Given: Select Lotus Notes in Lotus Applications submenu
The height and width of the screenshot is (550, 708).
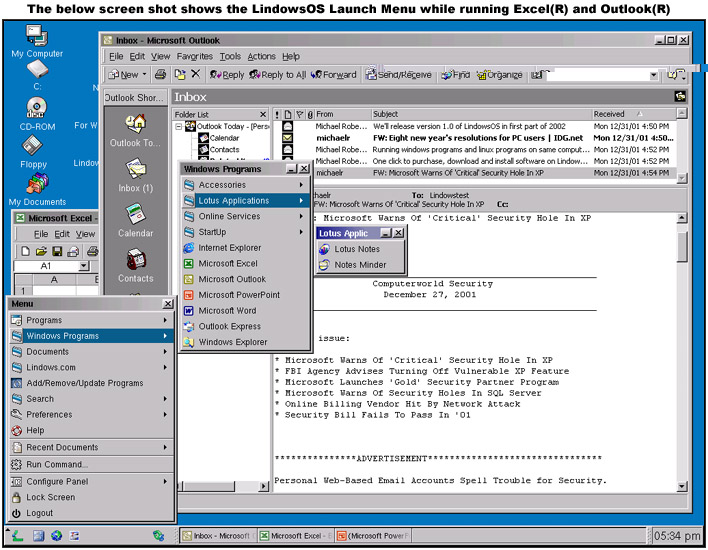Looking at the screenshot, I should (355, 249).
